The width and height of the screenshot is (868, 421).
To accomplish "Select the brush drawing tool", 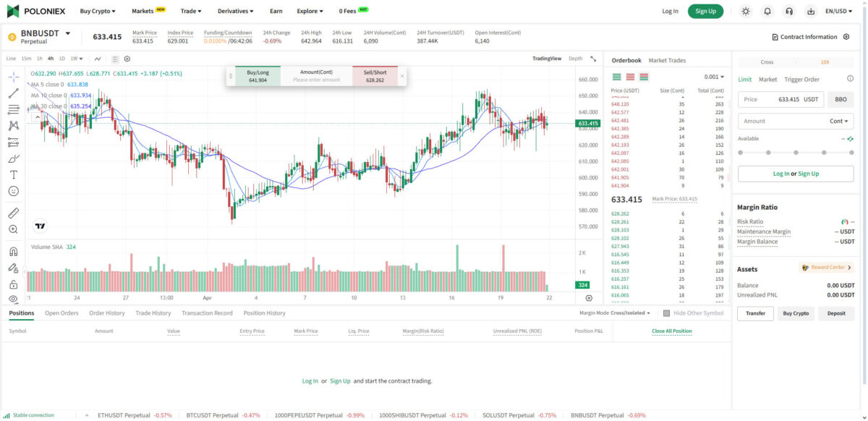I will pos(13,158).
